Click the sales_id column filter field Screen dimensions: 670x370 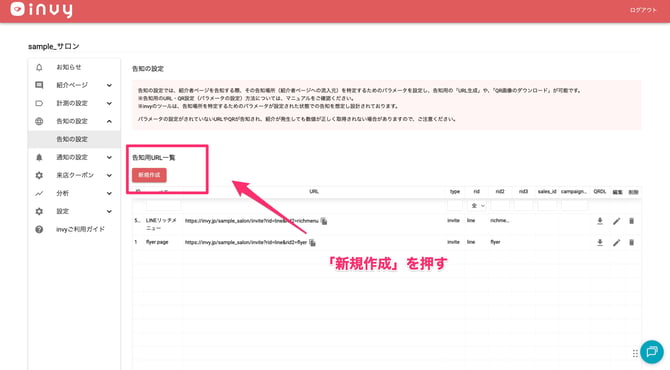point(547,206)
